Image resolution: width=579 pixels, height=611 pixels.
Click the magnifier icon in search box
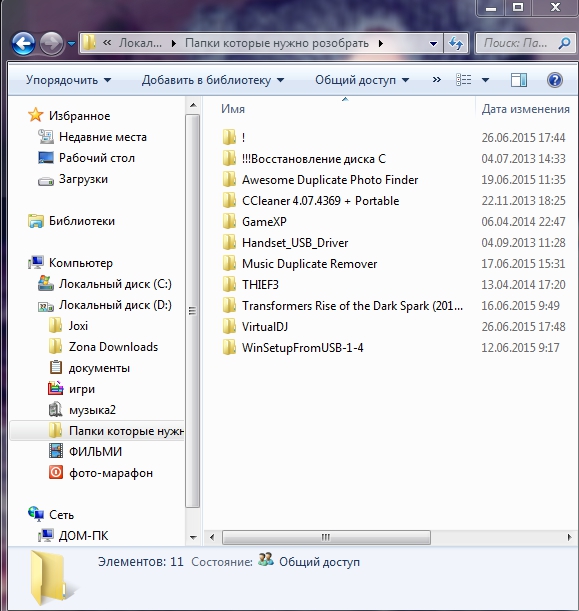coord(564,43)
